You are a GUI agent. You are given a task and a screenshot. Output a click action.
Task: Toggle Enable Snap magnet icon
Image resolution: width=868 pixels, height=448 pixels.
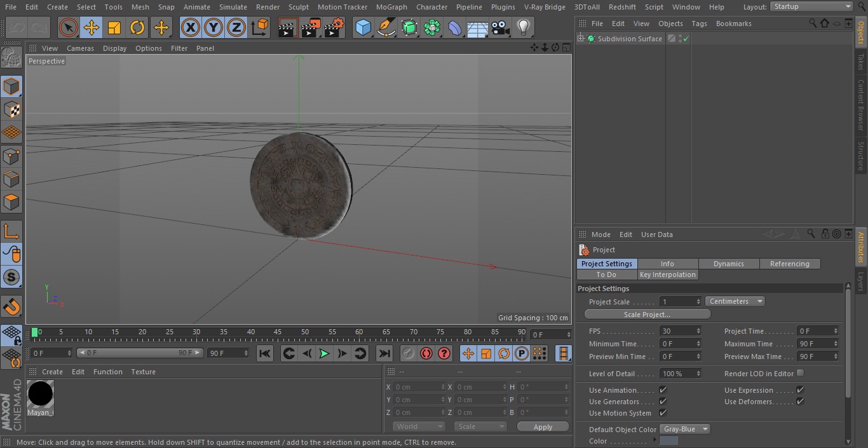point(11,307)
